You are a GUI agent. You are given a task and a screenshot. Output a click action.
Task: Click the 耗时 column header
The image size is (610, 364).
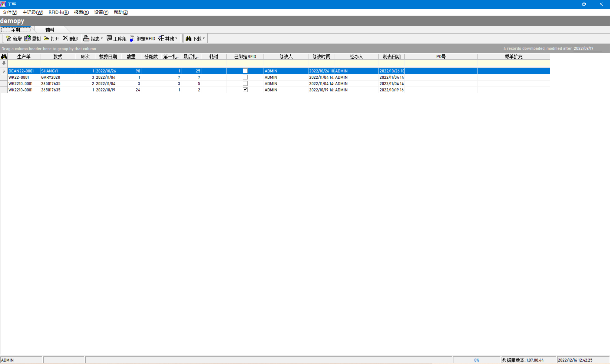[x=214, y=57]
